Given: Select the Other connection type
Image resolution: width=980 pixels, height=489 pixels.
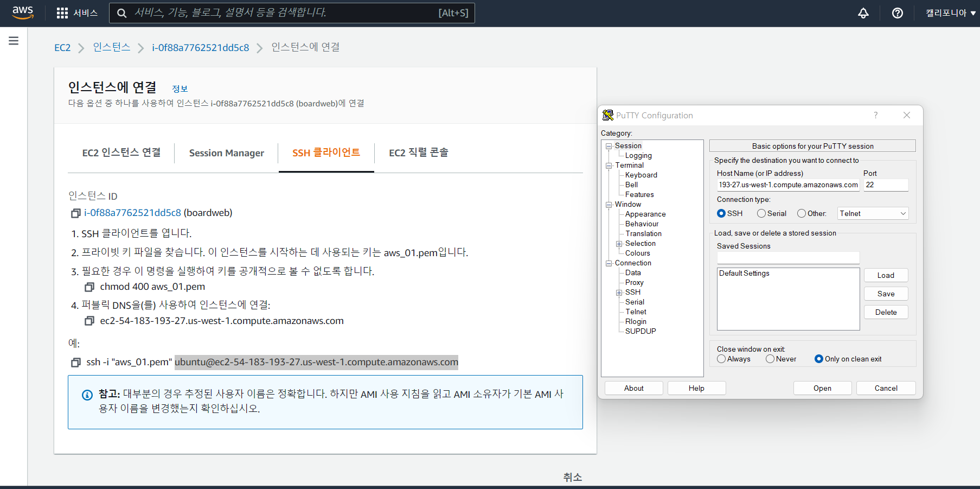Looking at the screenshot, I should pos(802,214).
